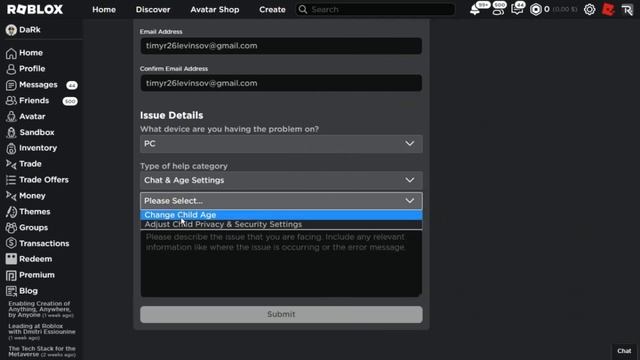Click the Avatar sidebar icon
Screen dimensions: 640x360
coord(11,117)
